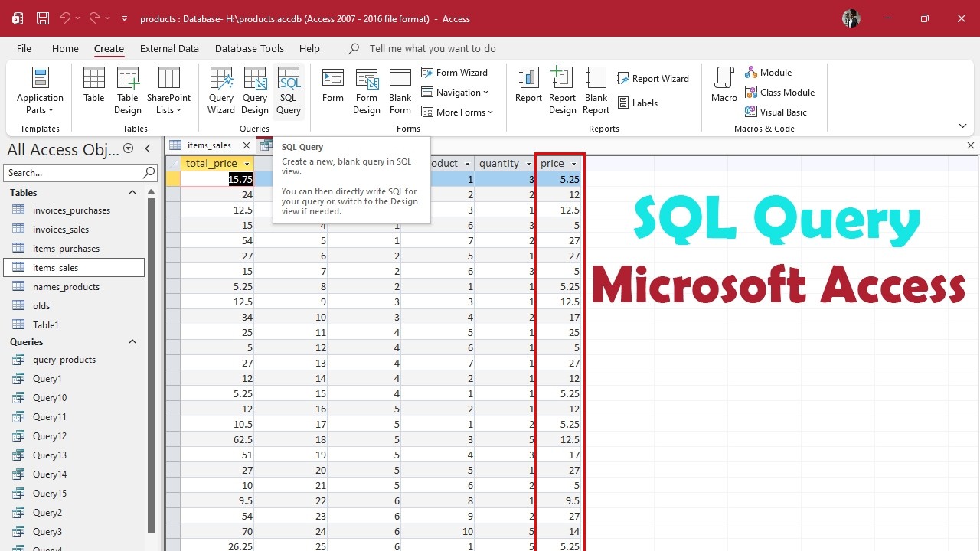Image resolution: width=980 pixels, height=551 pixels.
Task: Expand the Navigation forms dropdown
Action: coord(455,93)
